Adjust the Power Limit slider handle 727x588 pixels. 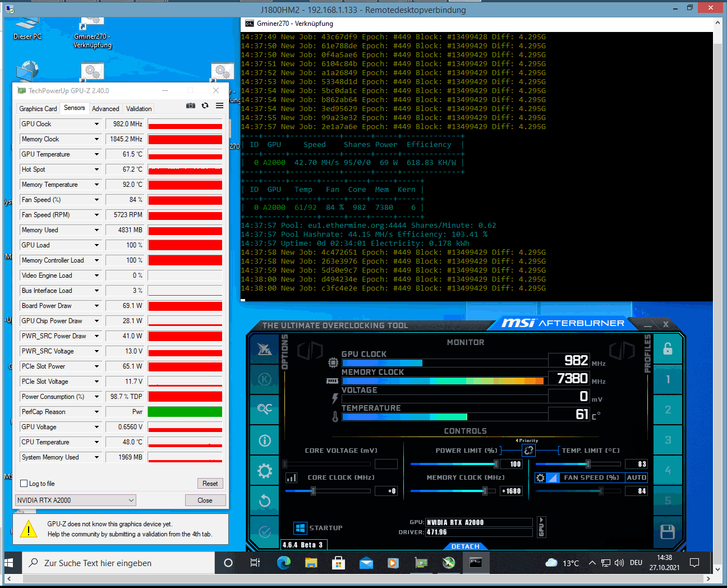click(x=496, y=464)
